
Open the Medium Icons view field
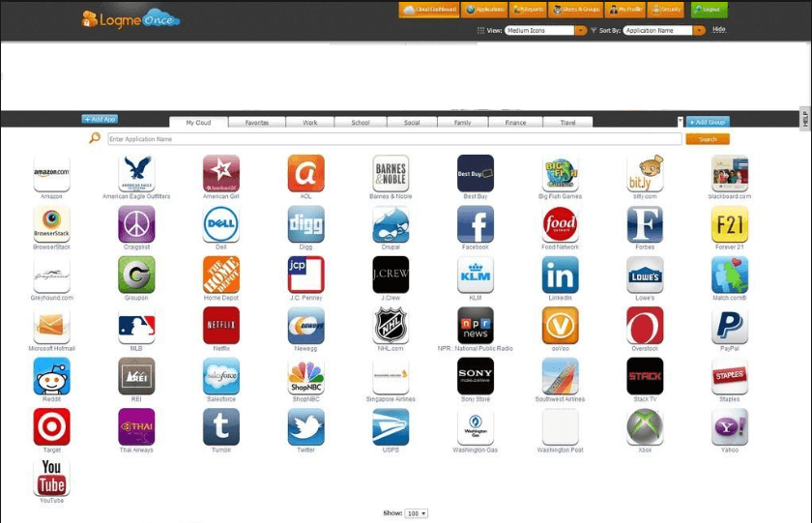[x=539, y=31]
